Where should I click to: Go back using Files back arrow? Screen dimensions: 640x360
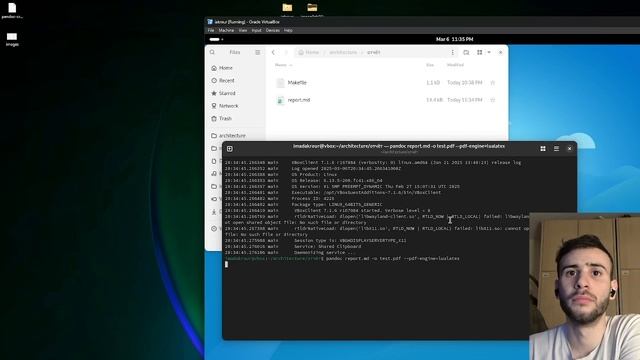tap(273, 52)
